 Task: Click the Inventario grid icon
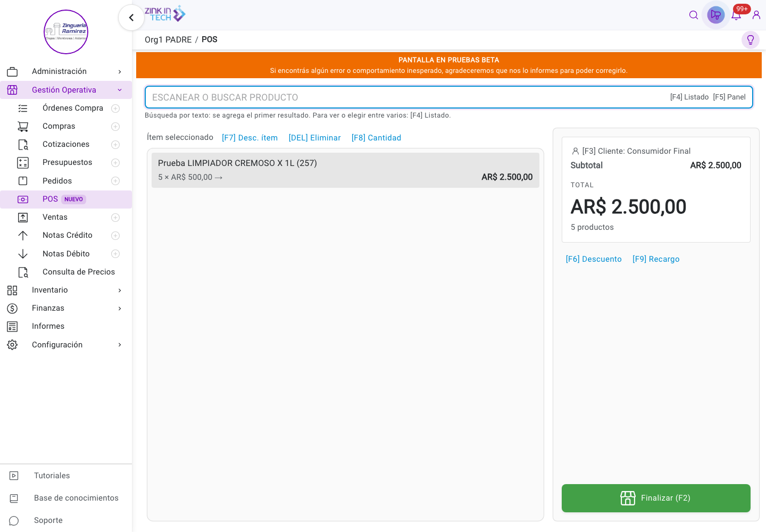click(12, 290)
